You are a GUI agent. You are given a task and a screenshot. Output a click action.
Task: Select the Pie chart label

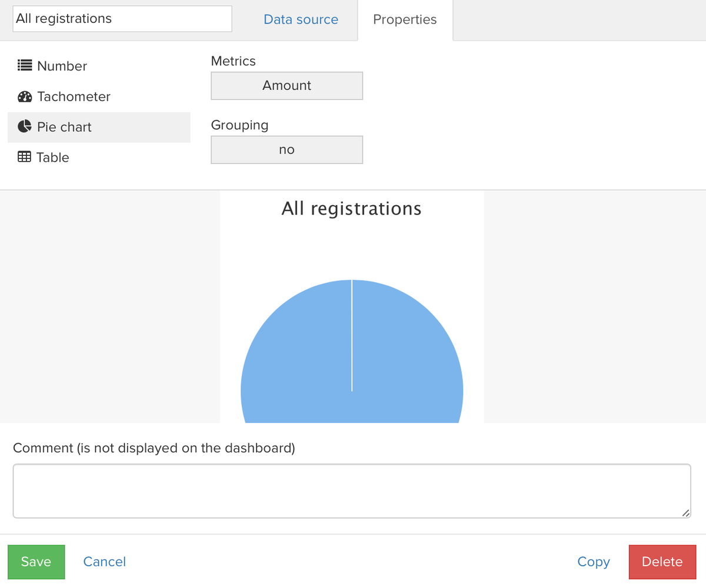pyautogui.click(x=64, y=127)
